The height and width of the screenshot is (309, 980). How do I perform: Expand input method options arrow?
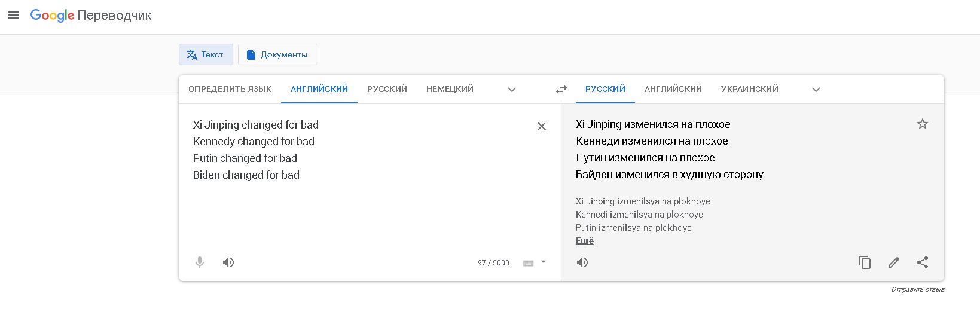click(x=543, y=262)
